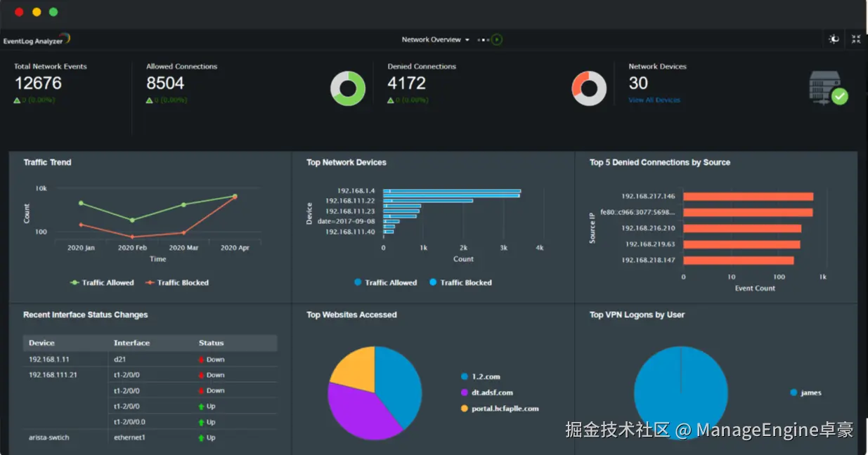Click the Allowed Connections count 8504
The width and height of the screenshot is (868, 455).
tap(165, 83)
